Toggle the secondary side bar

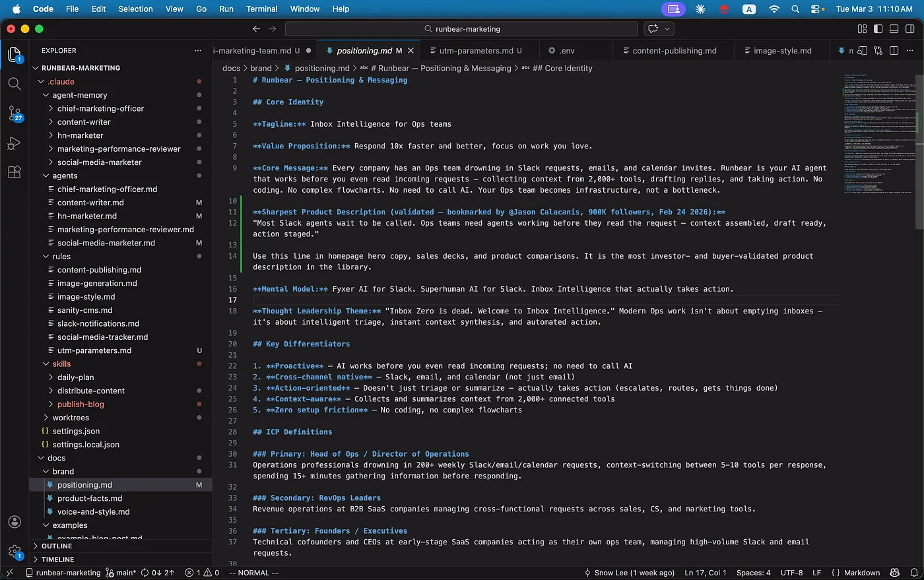point(910,29)
